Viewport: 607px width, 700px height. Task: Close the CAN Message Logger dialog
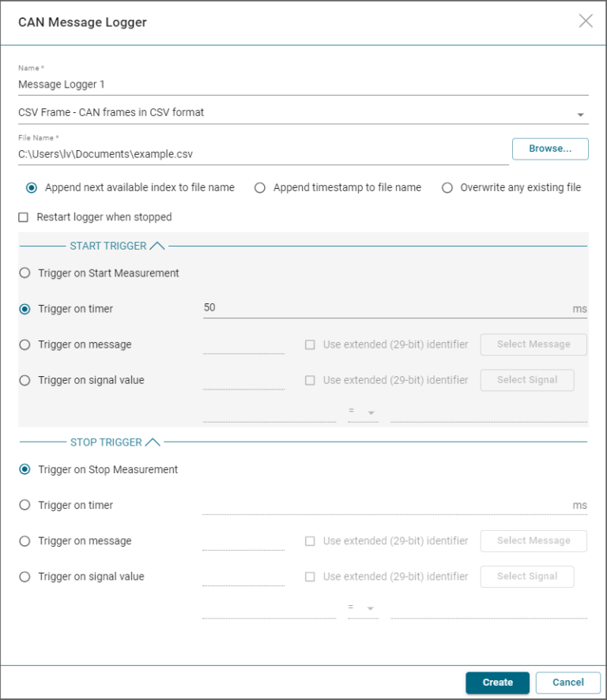(x=586, y=21)
